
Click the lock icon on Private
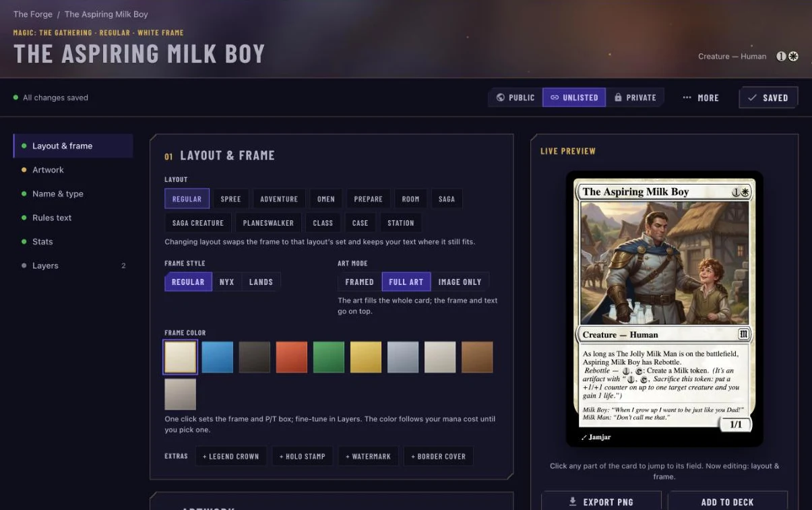tap(618, 98)
